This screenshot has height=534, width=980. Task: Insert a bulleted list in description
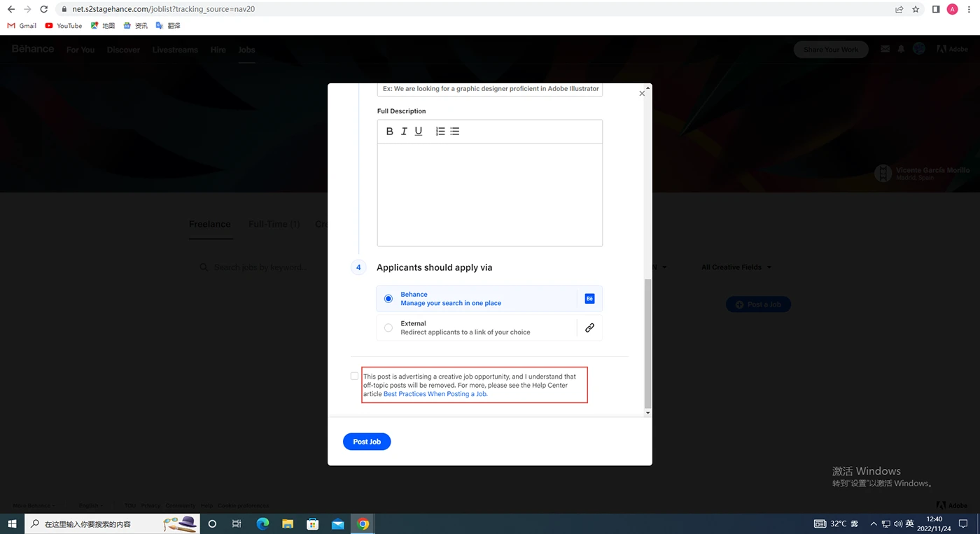click(455, 132)
